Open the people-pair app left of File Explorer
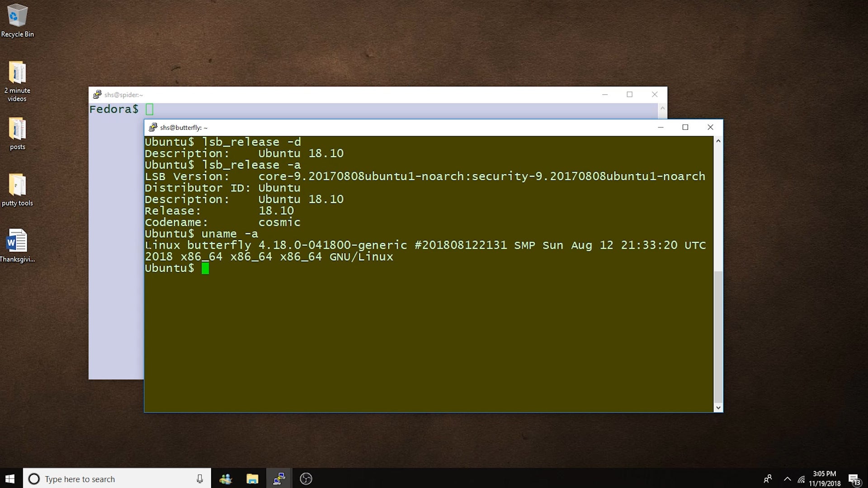 226,479
